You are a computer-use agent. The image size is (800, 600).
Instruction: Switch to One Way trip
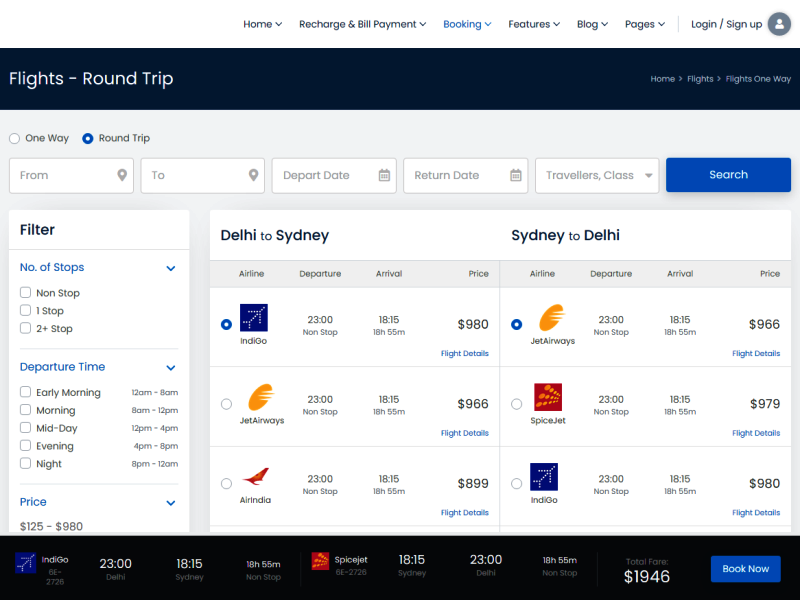click(x=14, y=138)
